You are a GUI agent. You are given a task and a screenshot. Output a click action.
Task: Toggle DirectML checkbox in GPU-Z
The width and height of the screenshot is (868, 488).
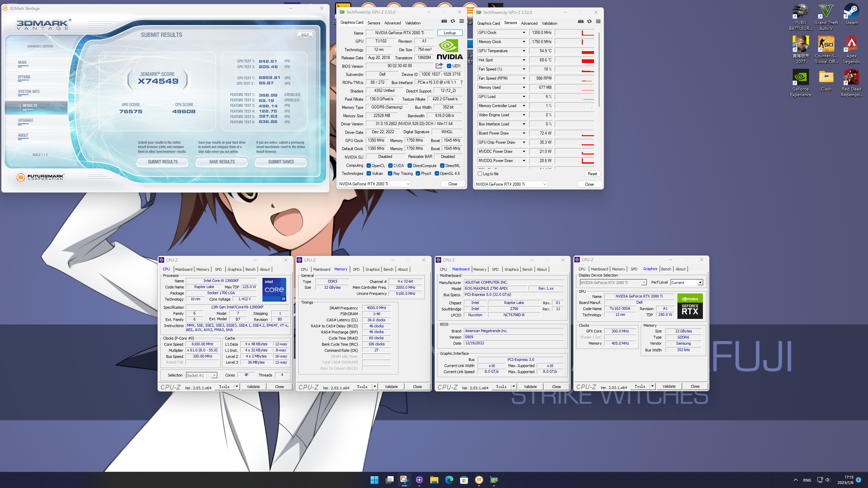[x=442, y=166]
